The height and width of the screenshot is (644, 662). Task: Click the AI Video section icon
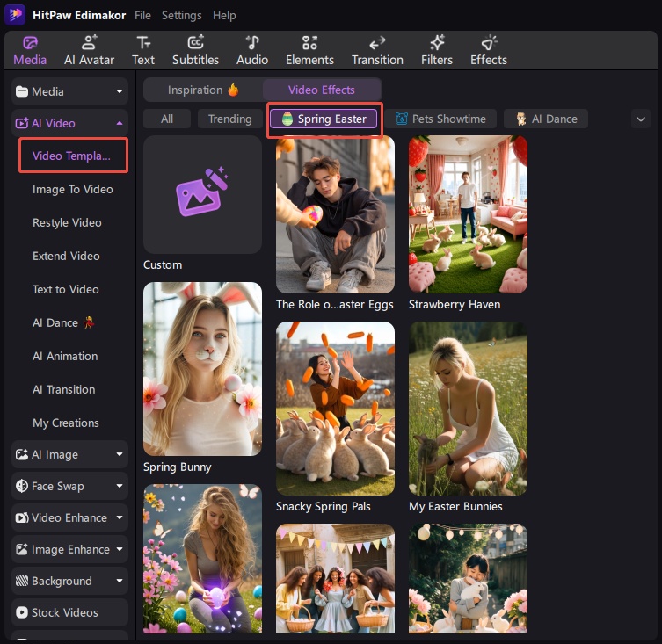(21, 123)
